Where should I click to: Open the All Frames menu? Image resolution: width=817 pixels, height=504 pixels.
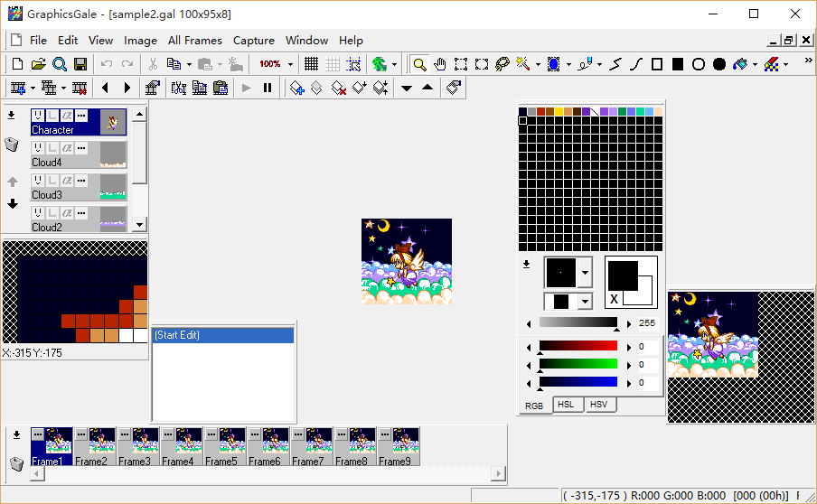[x=194, y=40]
